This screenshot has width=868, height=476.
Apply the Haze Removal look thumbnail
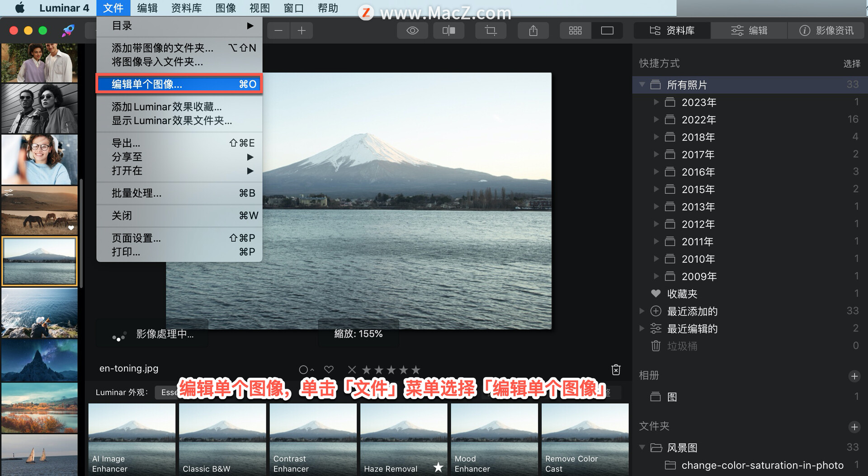tap(404, 439)
